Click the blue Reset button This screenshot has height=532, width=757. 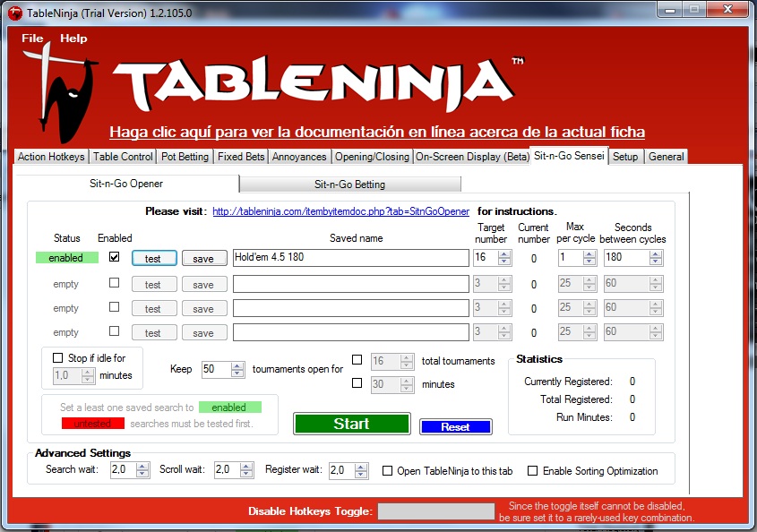456,426
